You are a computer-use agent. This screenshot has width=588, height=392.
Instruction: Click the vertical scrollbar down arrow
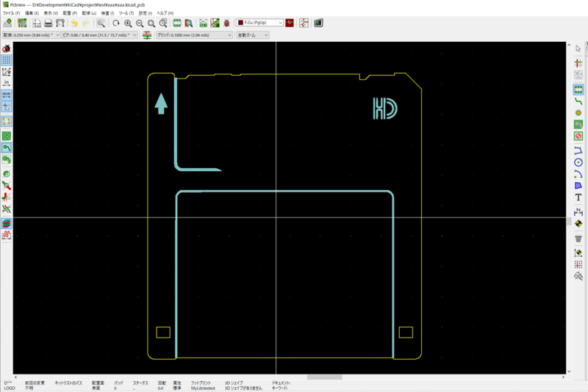pos(569,371)
